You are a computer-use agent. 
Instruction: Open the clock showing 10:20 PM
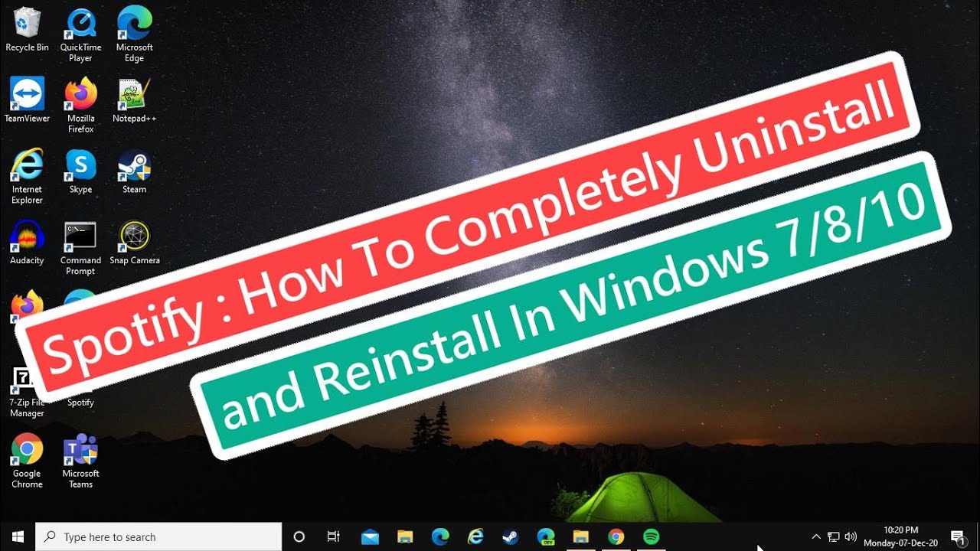tap(900, 536)
